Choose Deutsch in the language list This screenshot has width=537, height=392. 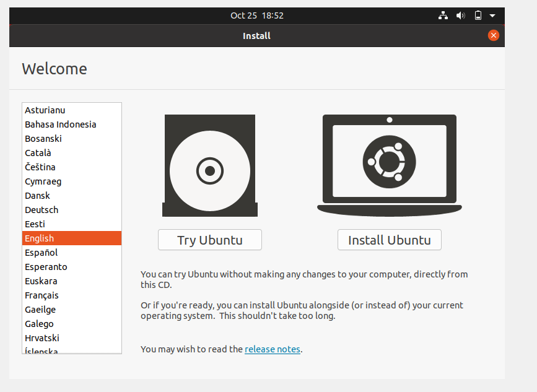pyautogui.click(x=41, y=210)
